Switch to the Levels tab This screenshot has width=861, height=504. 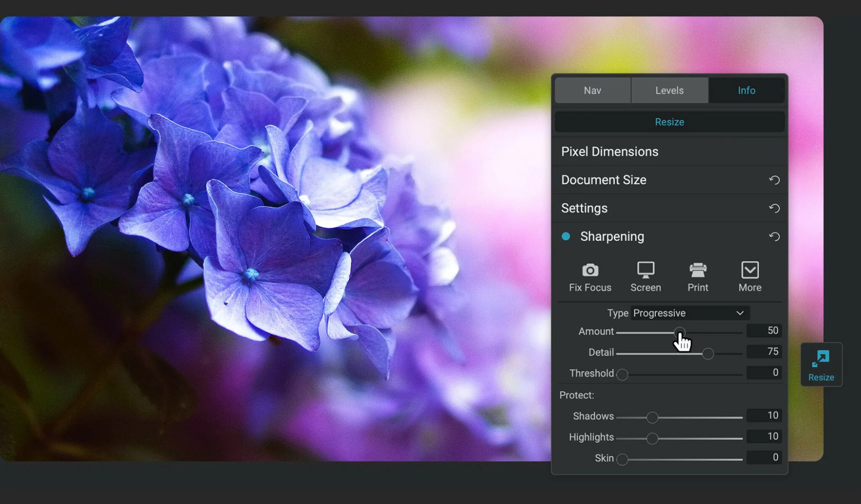pyautogui.click(x=669, y=90)
